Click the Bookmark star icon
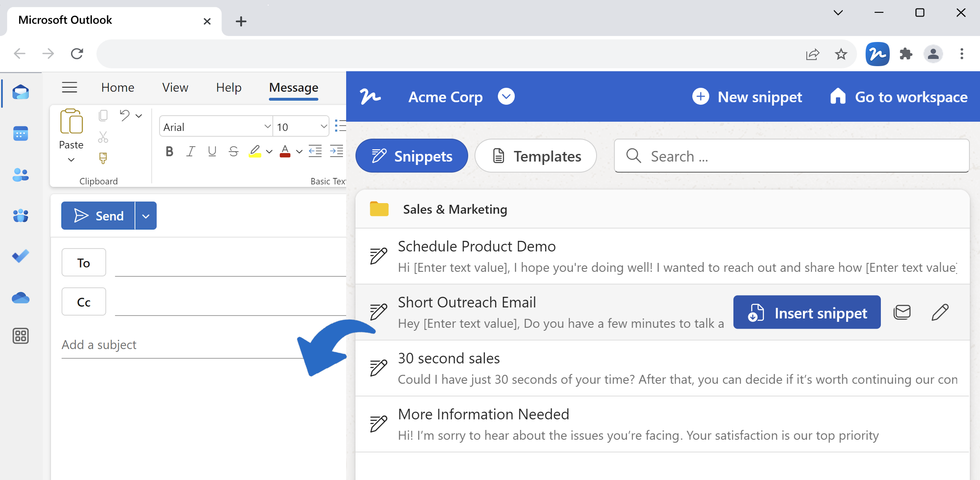 (x=841, y=54)
